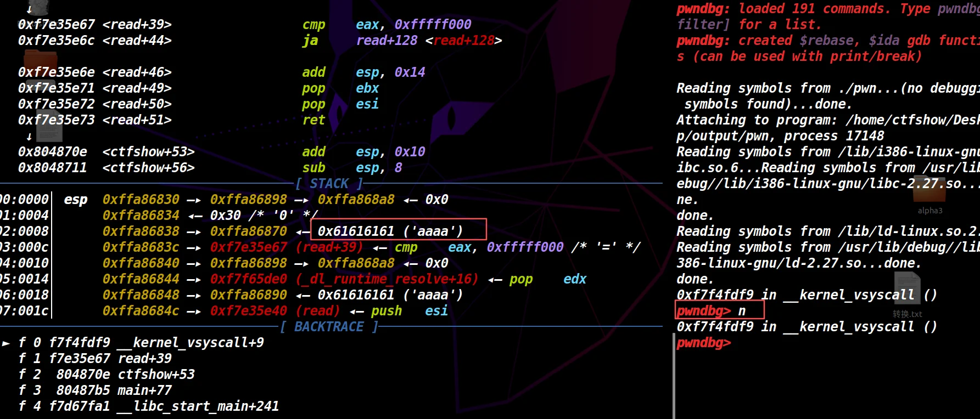Click stack address 0xffa8684c on last row
Screen dimensions: 980x419
point(141,311)
